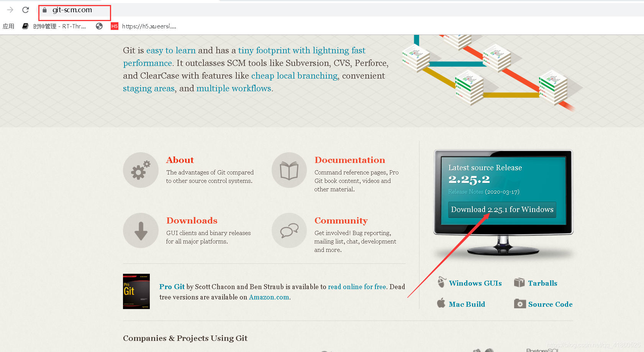Open the Pro Git text link
The image size is (644, 352).
(x=172, y=286)
